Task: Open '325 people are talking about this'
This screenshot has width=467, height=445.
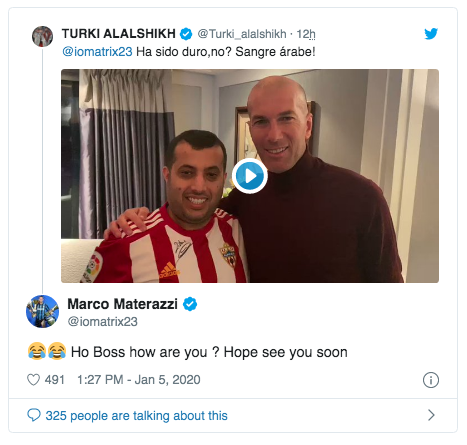Action: [136, 416]
